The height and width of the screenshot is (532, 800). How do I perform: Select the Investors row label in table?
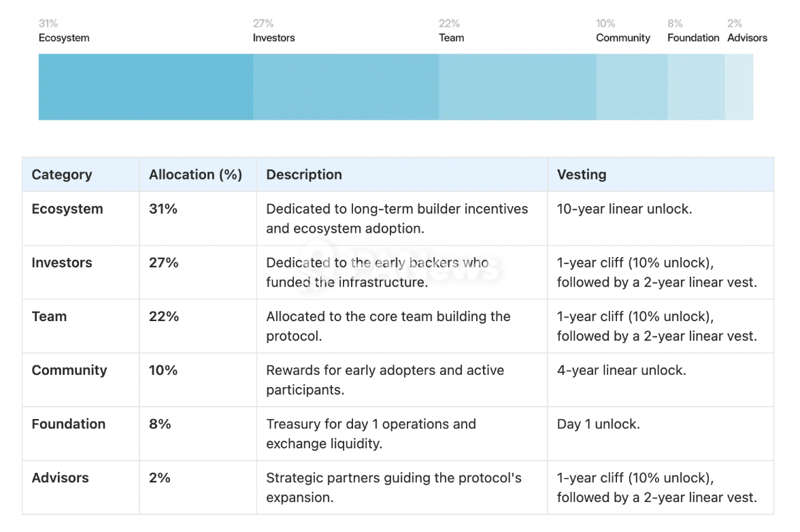(62, 263)
